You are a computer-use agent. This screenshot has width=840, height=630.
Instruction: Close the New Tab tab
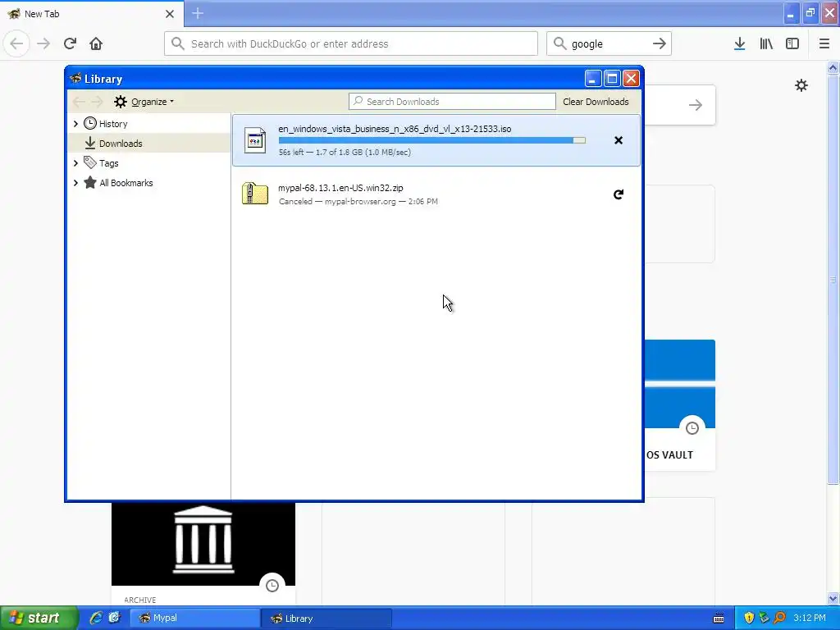[x=170, y=14]
